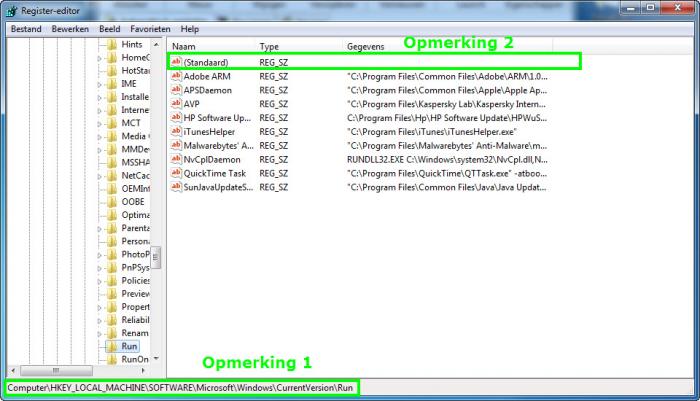Image resolution: width=700 pixels, height=401 pixels.
Task: Open the Bewerken menu
Action: pos(70,29)
